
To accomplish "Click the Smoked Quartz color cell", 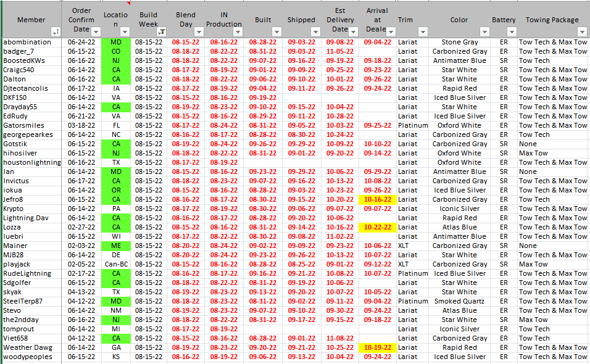I will (x=459, y=301).
